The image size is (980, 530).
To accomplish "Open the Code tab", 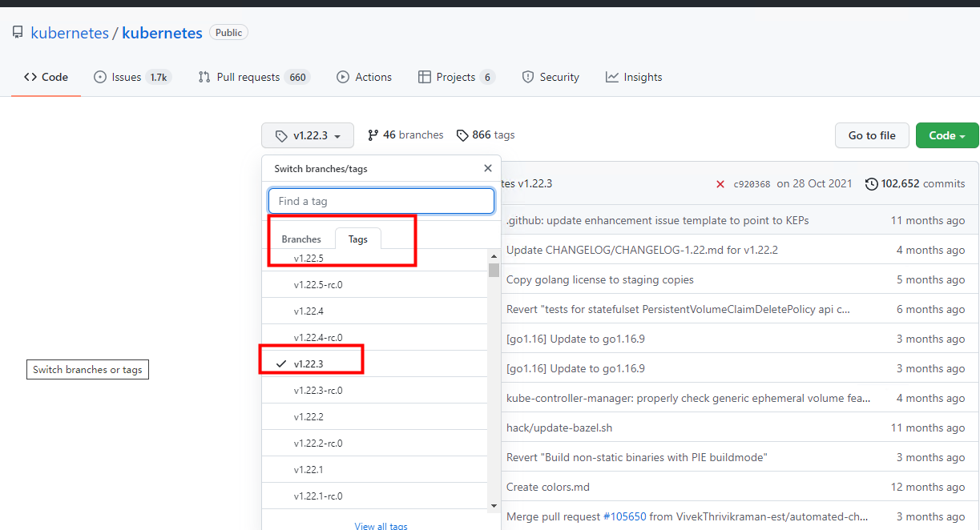I will [46, 77].
